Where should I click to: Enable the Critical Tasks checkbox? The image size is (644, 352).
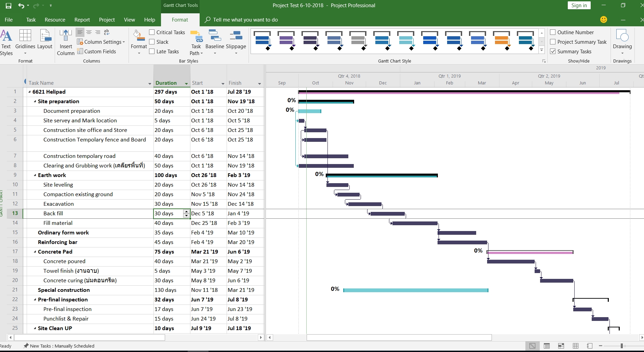(x=152, y=32)
